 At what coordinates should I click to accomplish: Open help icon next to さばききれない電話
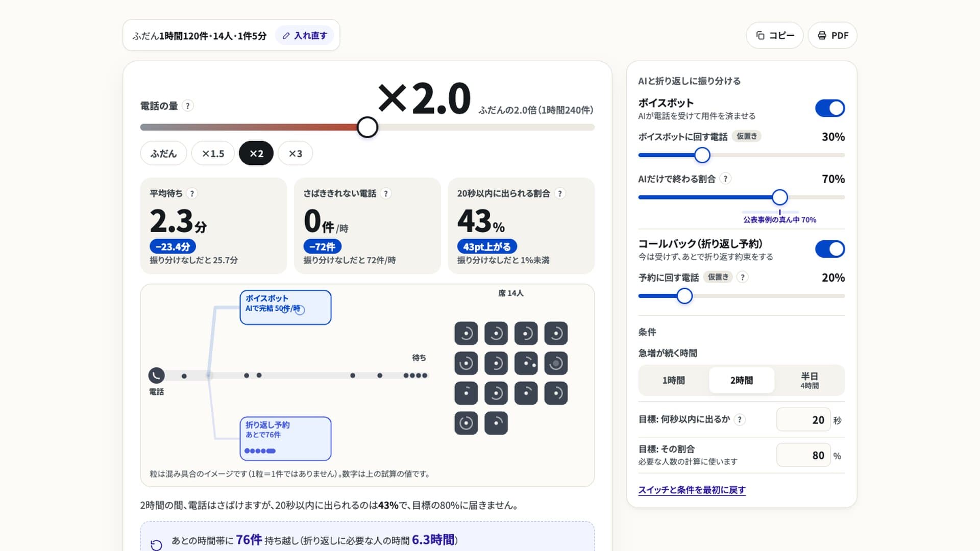tap(386, 193)
